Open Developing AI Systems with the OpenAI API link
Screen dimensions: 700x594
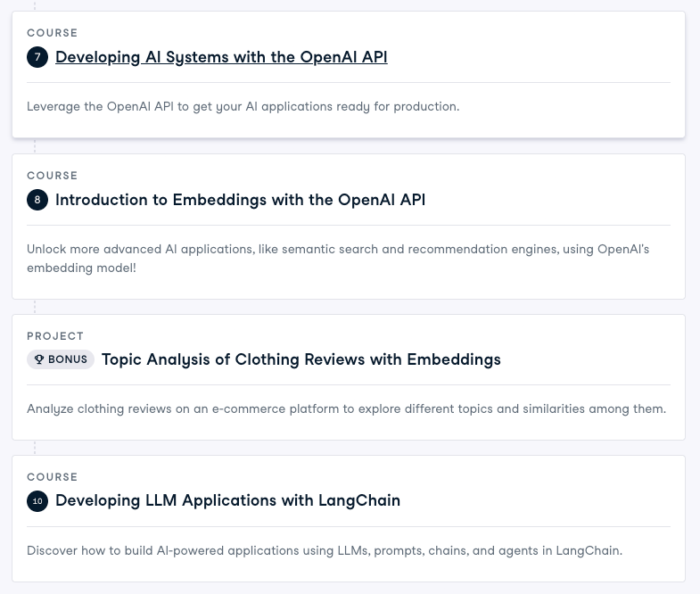point(221,57)
